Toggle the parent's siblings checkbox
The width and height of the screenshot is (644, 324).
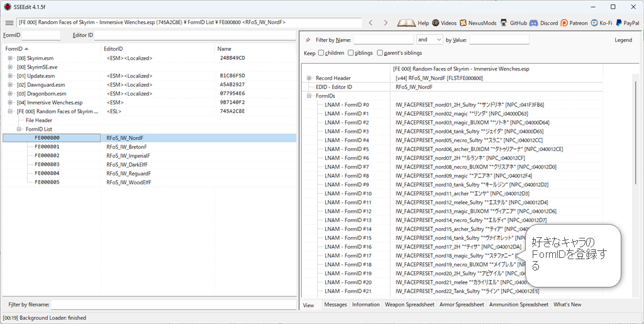pos(380,53)
